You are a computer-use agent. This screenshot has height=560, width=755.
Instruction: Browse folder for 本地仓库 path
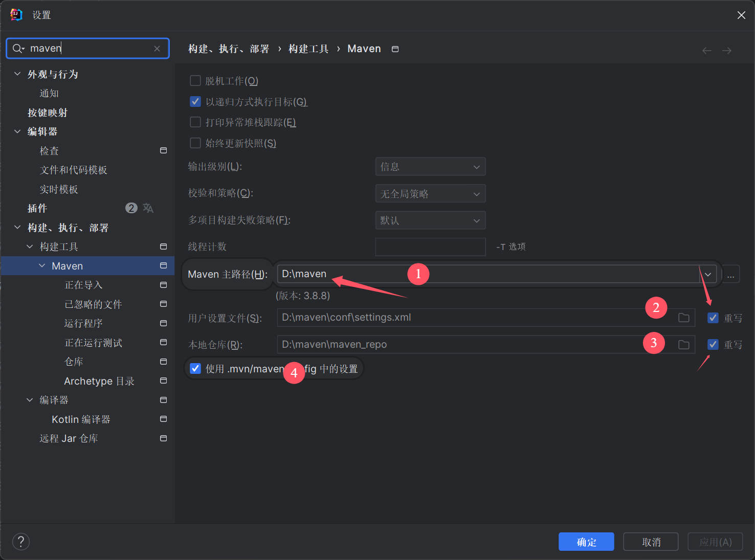(684, 345)
